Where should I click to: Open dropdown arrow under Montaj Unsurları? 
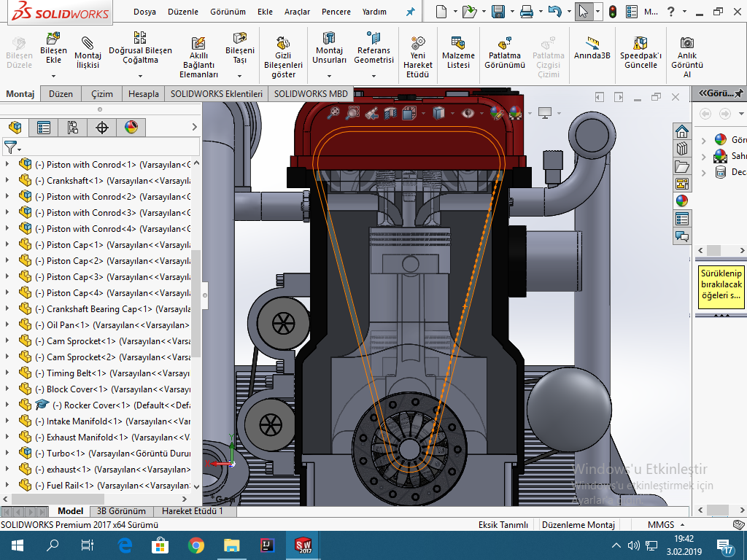(329, 76)
